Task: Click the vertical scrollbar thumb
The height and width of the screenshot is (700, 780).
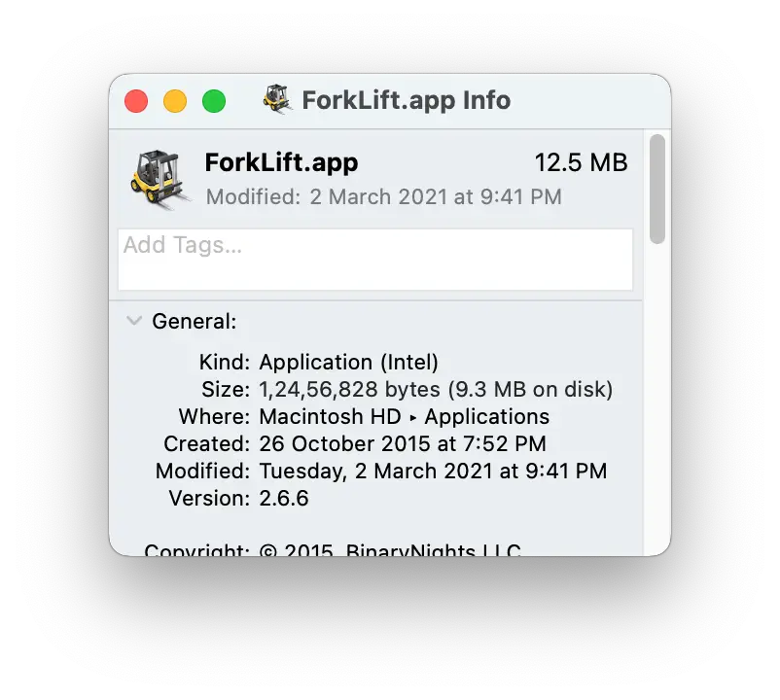Action: coord(657,189)
